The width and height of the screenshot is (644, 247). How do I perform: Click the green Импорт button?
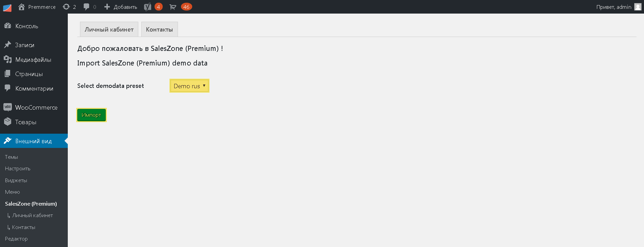tap(92, 115)
